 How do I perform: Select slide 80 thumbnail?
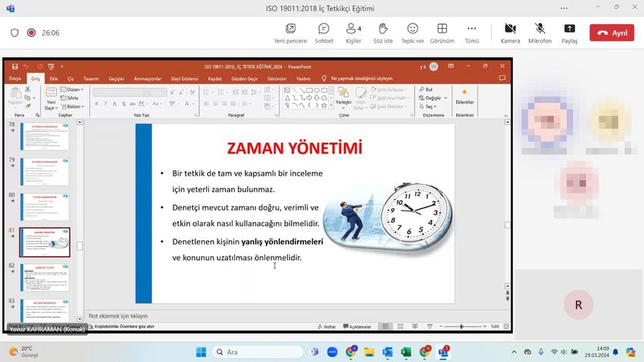pos(45,208)
